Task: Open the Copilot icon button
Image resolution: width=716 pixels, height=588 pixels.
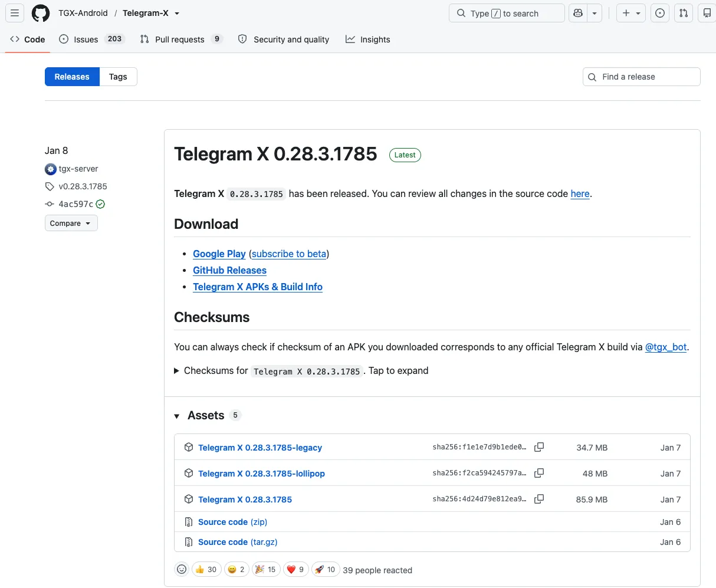Action: coord(578,13)
